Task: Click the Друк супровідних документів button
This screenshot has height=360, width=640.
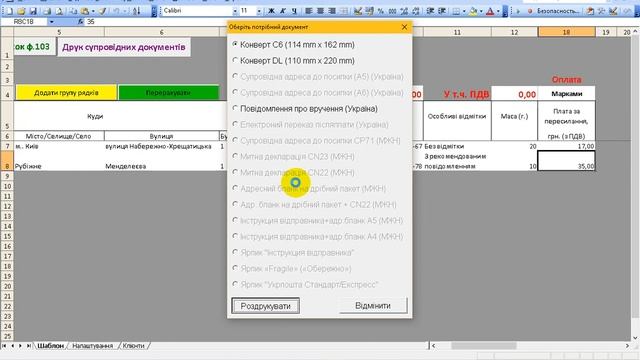Action: pyautogui.click(x=124, y=47)
